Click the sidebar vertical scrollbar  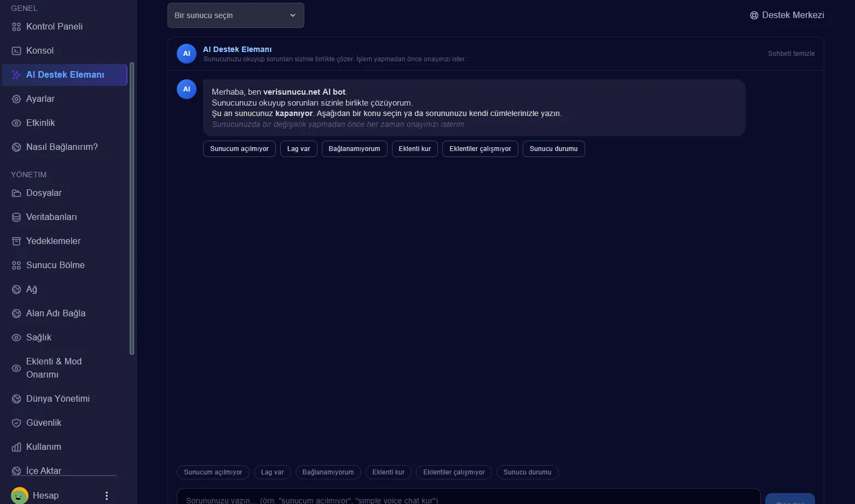pos(131,208)
